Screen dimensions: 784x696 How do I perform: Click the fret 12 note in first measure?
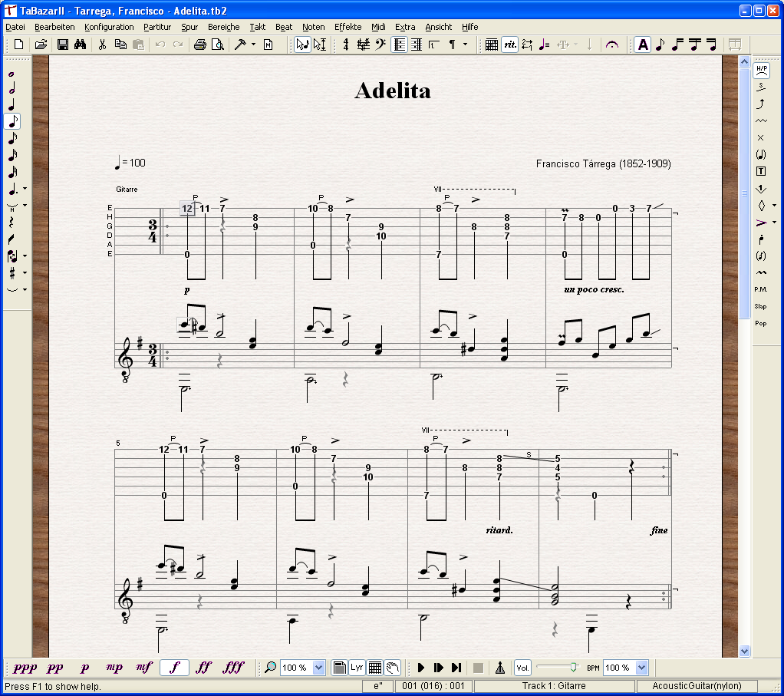coord(187,208)
